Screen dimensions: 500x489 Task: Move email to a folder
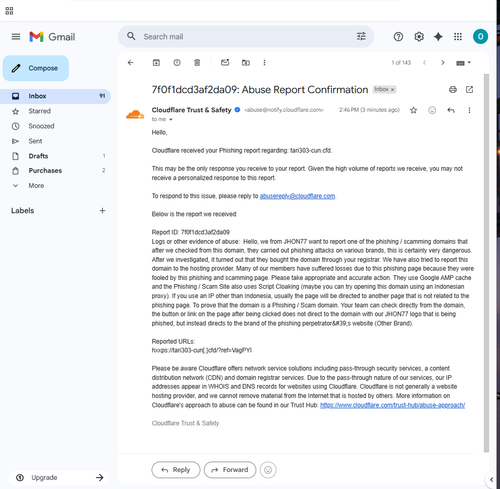[246, 63]
